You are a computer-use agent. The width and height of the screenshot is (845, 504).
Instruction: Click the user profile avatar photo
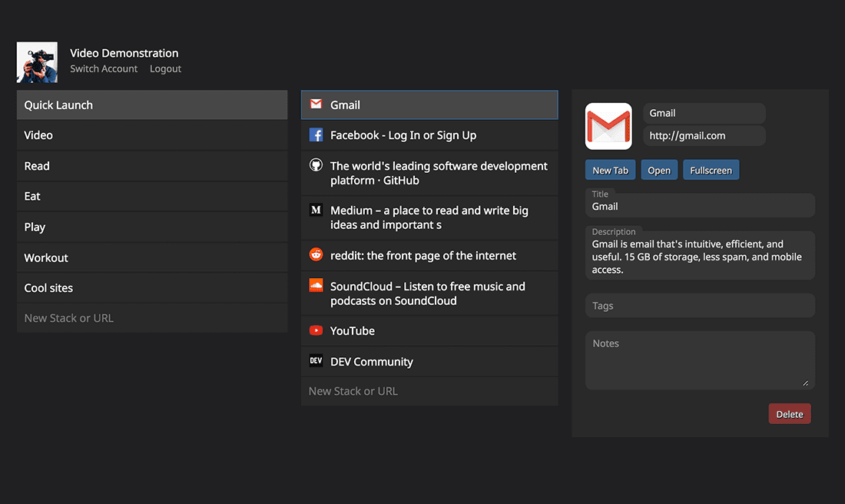coord(37,62)
